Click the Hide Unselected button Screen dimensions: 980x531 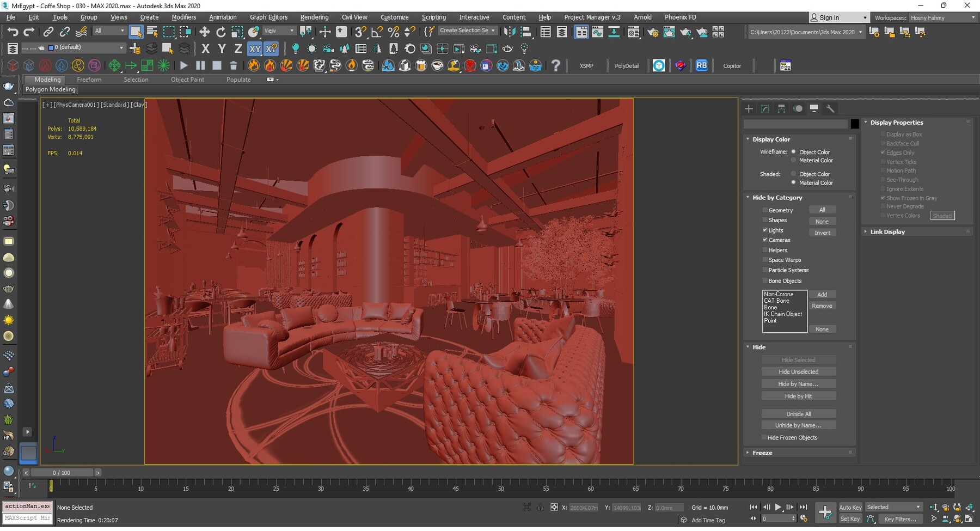tap(799, 371)
